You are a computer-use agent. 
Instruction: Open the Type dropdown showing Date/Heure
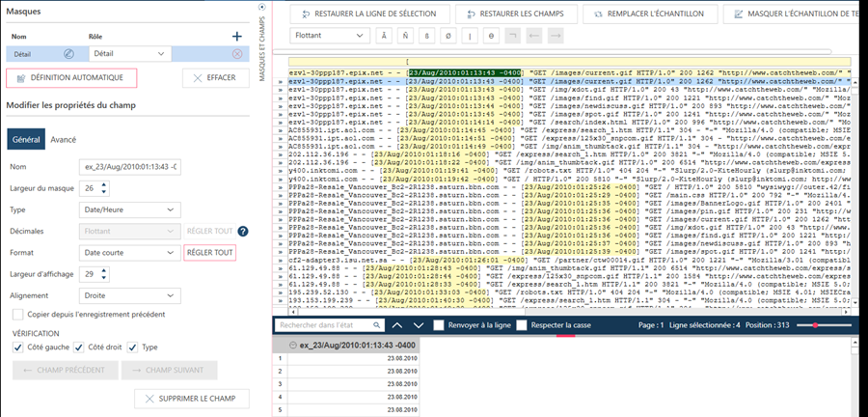pyautogui.click(x=129, y=209)
